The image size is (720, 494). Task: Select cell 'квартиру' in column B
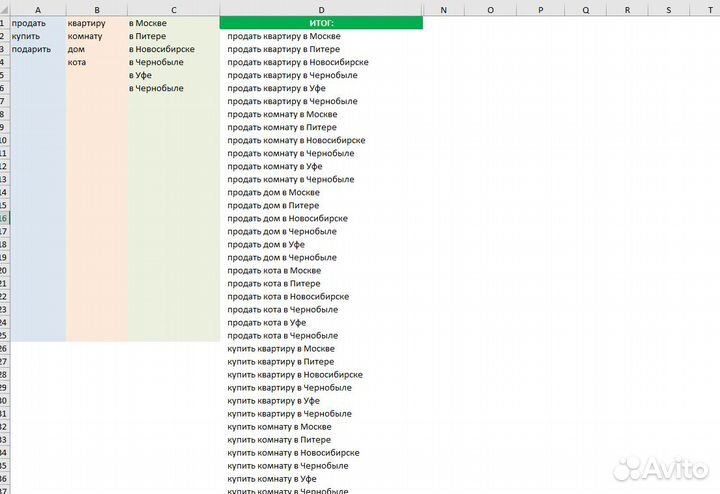96,23
